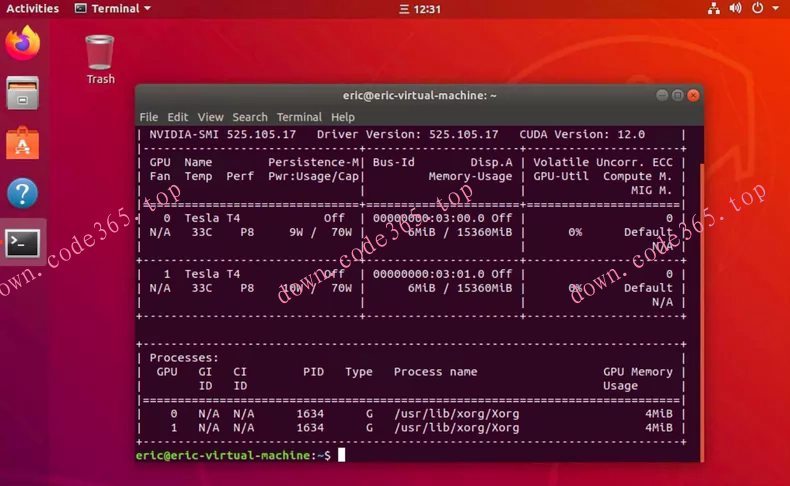This screenshot has height=486, width=790.
Task: Open the Activities overview
Action: point(32,9)
